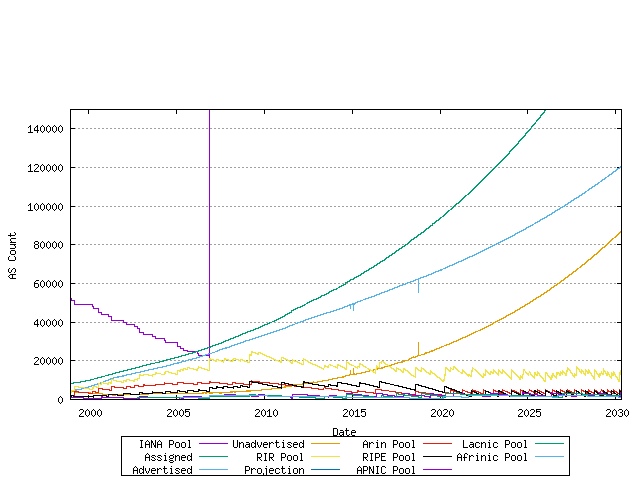
Task: Click the 2025 x-axis tick label
Action: (x=530, y=412)
